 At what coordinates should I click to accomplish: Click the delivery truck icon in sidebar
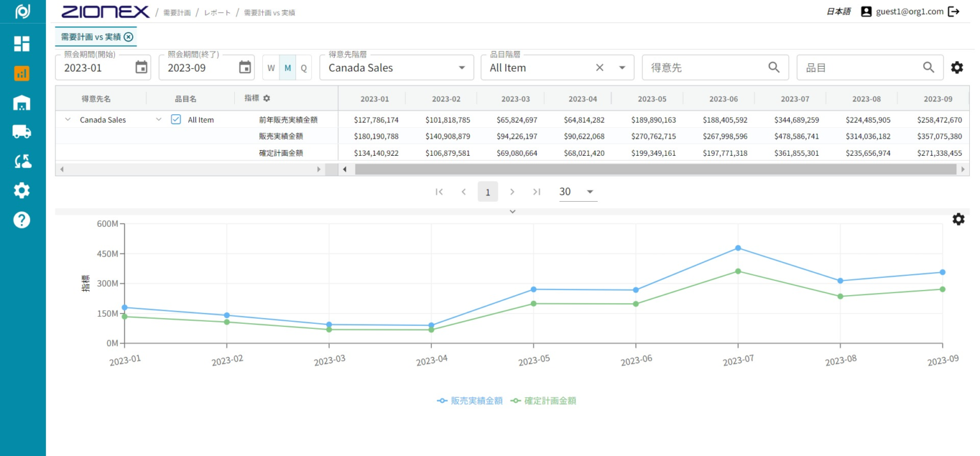point(22,132)
